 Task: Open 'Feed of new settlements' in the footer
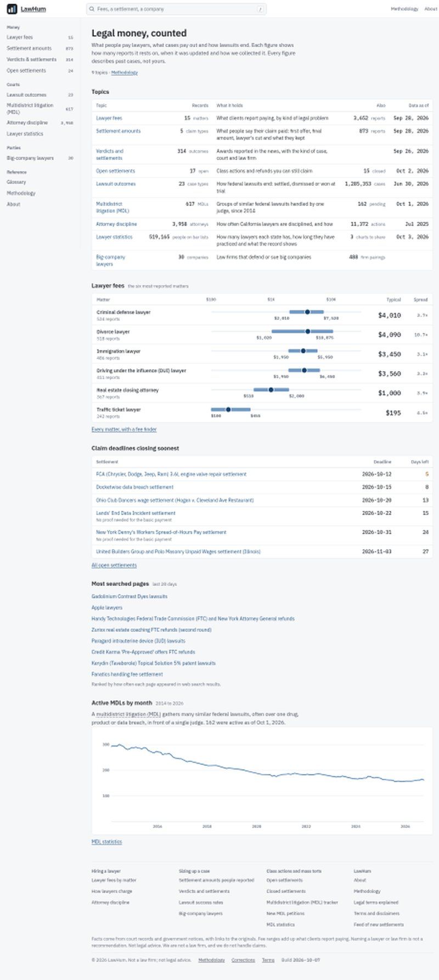click(x=379, y=925)
